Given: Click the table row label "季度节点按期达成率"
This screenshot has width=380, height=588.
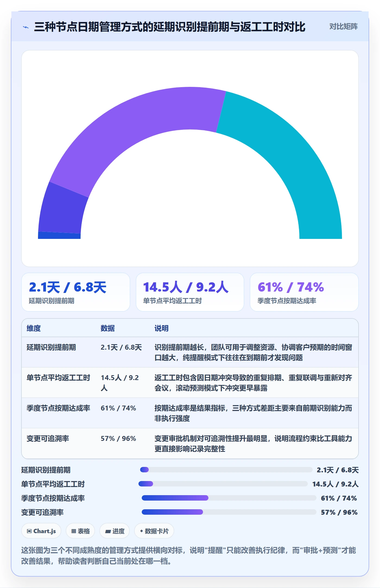Looking at the screenshot, I should [x=58, y=408].
